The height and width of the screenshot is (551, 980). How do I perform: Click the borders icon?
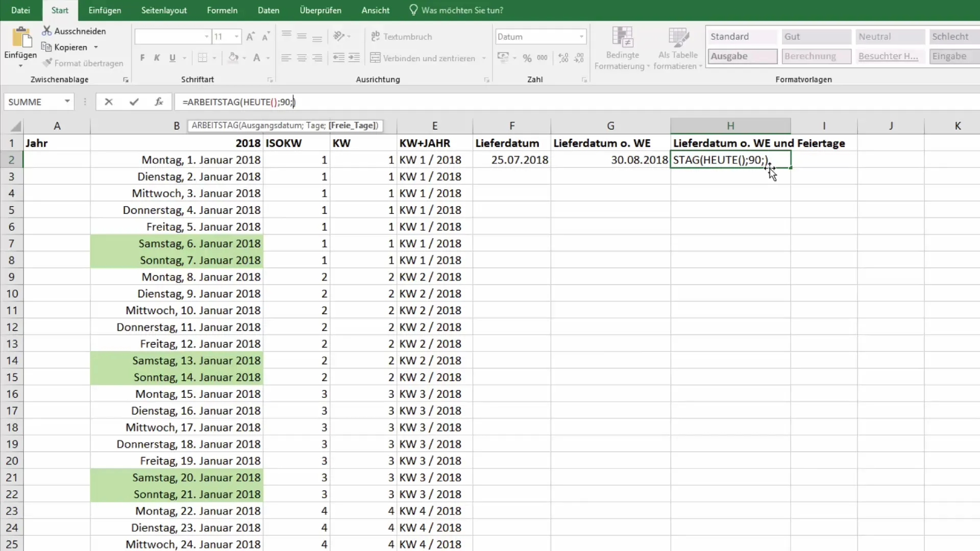203,58
